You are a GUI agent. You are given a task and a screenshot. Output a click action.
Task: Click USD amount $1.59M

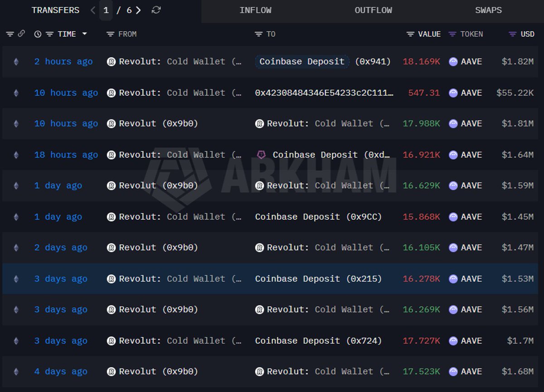point(518,185)
